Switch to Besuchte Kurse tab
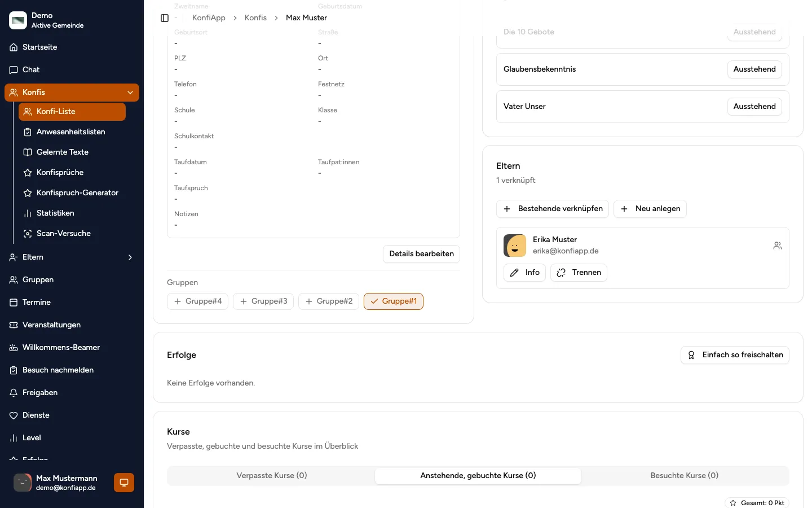This screenshot has height=508, width=812. coord(685,476)
